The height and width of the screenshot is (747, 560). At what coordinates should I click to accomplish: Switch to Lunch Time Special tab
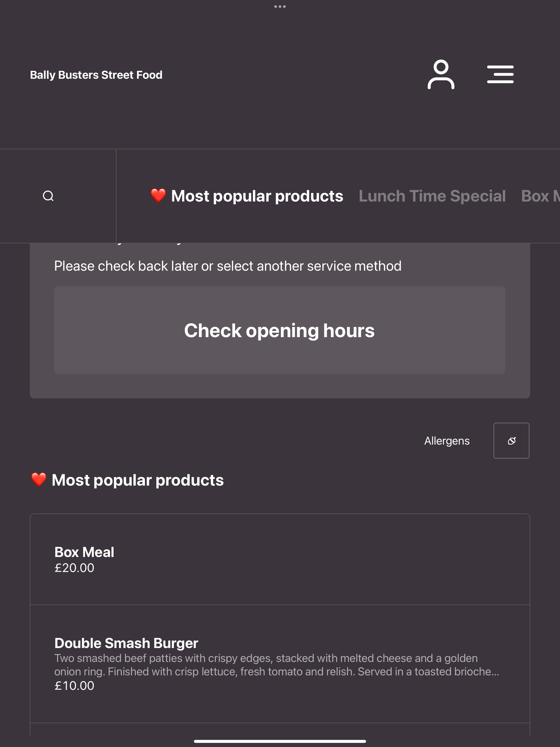(x=432, y=196)
